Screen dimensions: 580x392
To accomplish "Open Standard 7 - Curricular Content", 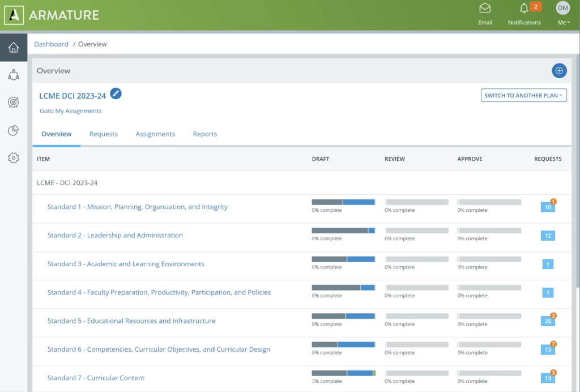I will [x=96, y=378].
